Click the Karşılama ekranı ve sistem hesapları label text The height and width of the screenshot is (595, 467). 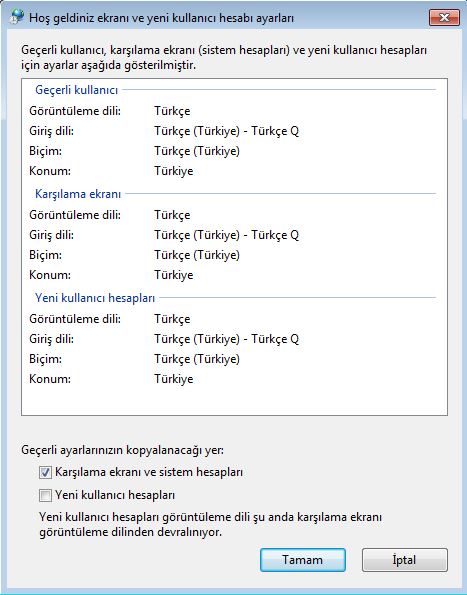[x=149, y=472]
